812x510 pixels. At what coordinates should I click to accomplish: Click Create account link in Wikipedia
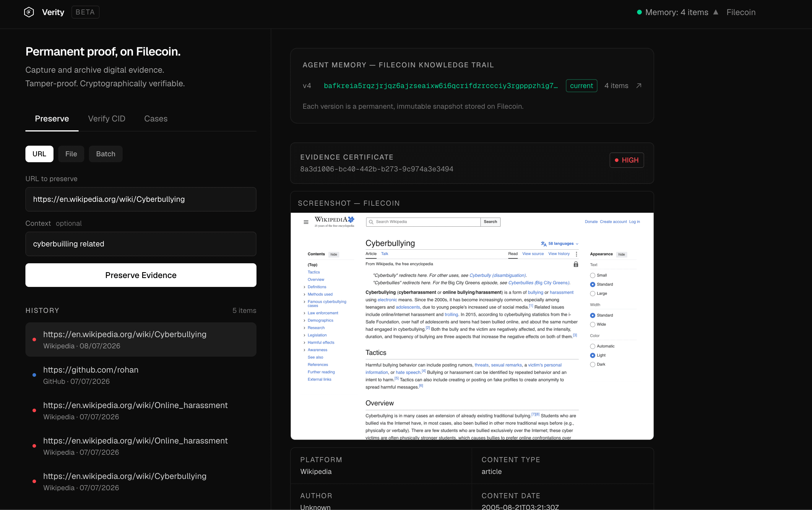pos(613,222)
